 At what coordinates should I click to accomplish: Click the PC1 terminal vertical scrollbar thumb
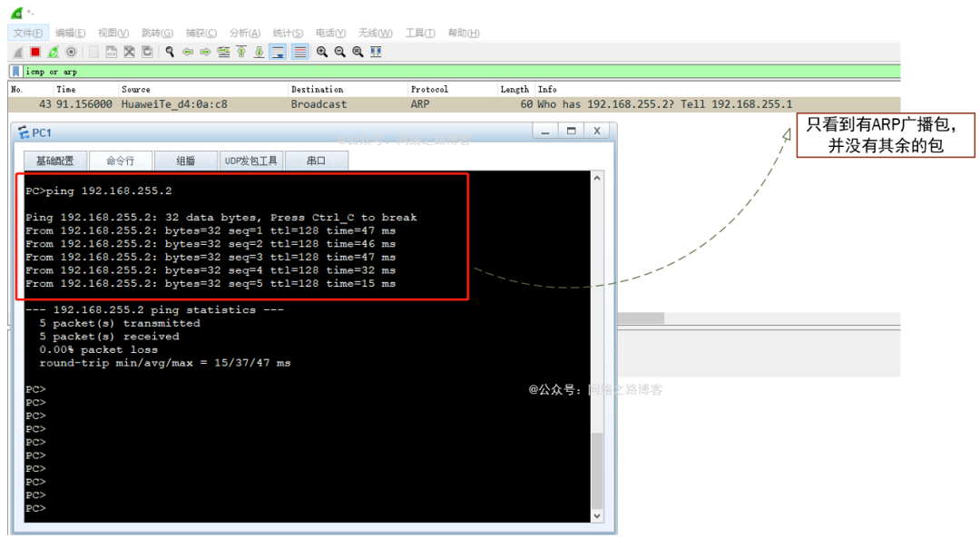click(x=597, y=470)
